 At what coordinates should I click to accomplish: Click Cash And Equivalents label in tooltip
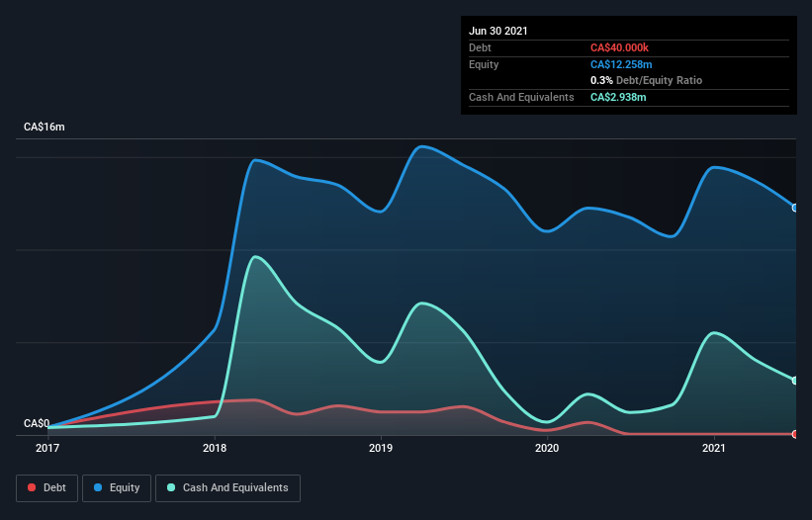coord(521,97)
